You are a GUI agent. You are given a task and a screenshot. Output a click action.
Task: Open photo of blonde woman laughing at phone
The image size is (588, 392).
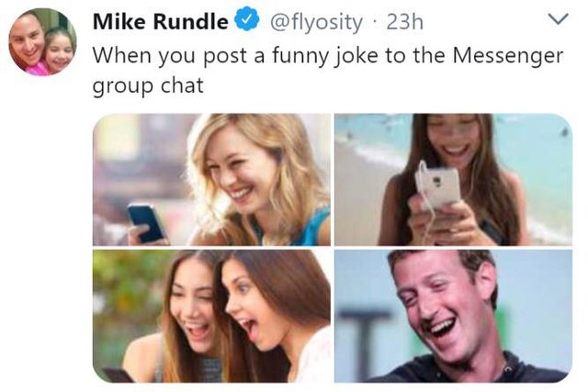coord(211,180)
